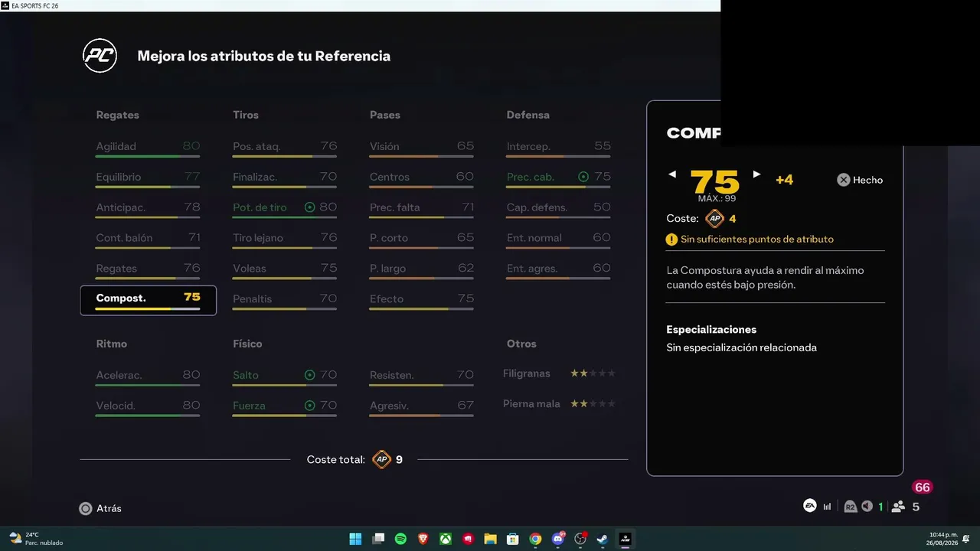The image size is (980, 551).
Task: Toggle the muted speaker voice icon
Action: coord(867,507)
